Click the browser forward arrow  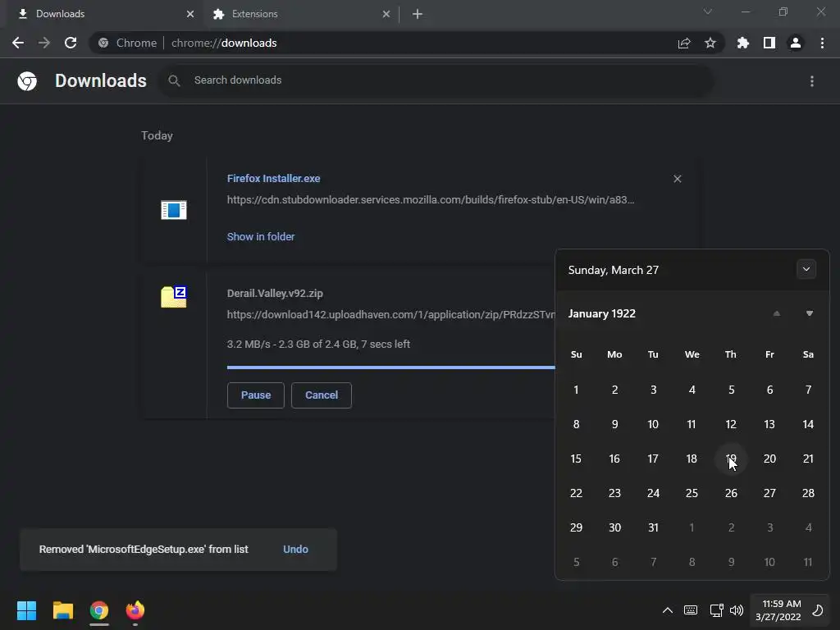coord(44,43)
